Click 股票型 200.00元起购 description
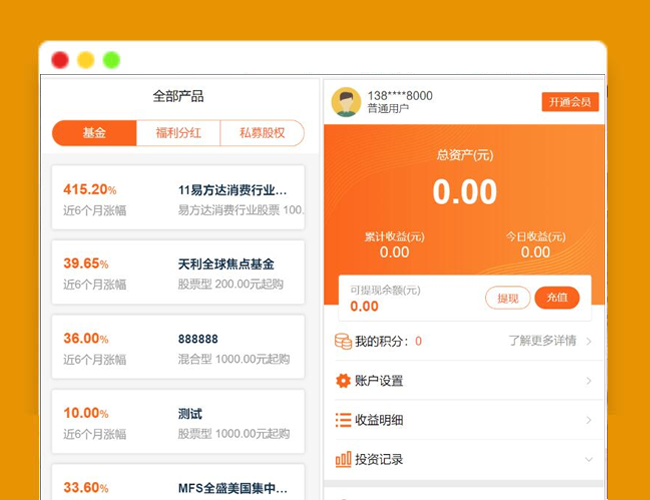 tap(230, 284)
